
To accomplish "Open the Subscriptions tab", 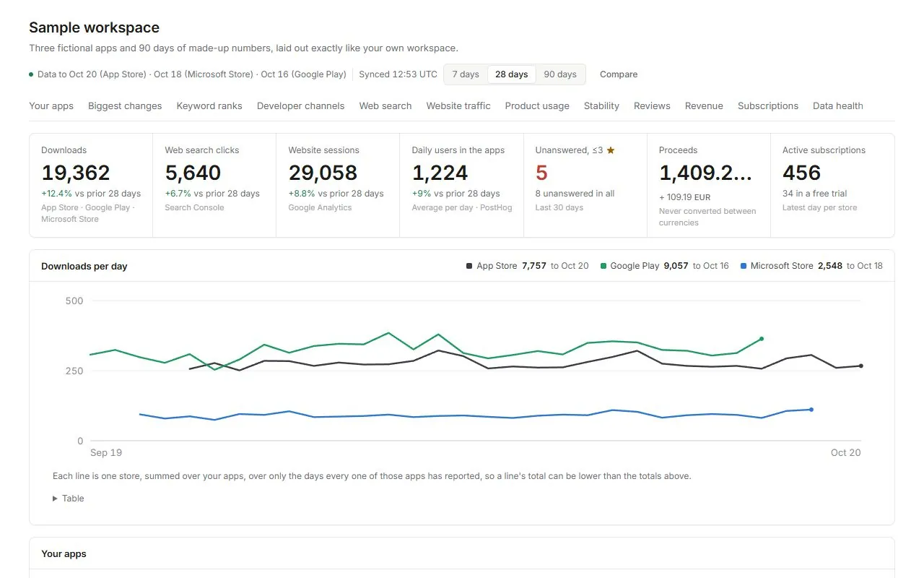I will pyautogui.click(x=768, y=105).
